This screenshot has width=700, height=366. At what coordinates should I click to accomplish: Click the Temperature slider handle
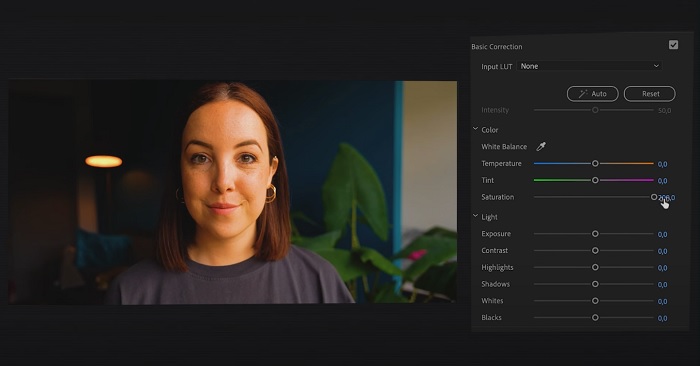click(x=595, y=163)
